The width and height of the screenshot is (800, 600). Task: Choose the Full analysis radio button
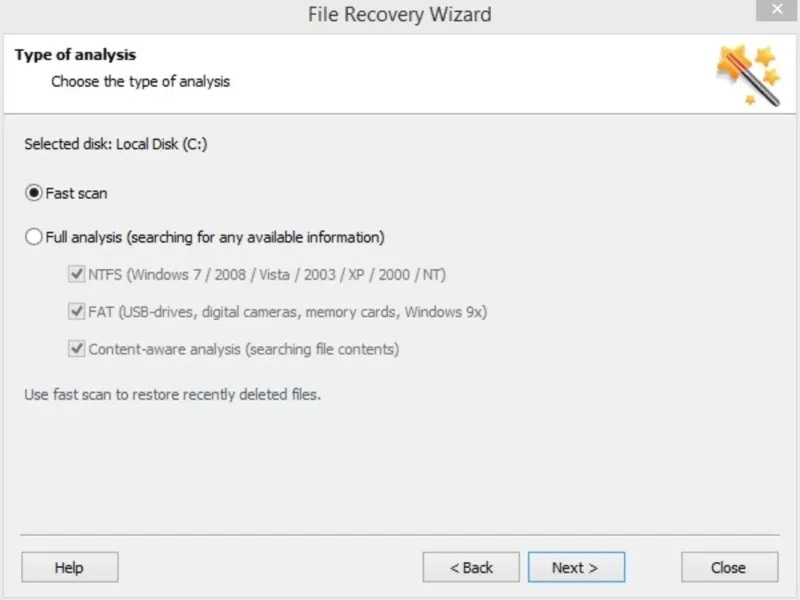(34, 237)
